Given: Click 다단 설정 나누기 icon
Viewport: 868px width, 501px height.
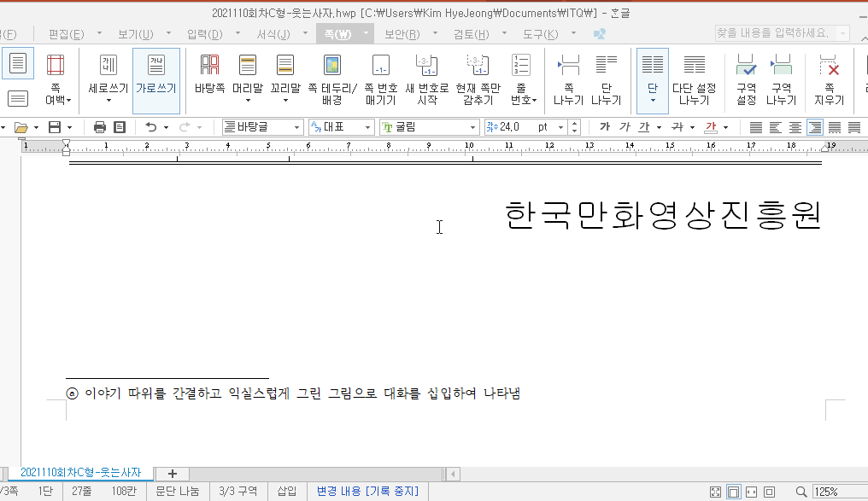Looking at the screenshot, I should [x=695, y=65].
